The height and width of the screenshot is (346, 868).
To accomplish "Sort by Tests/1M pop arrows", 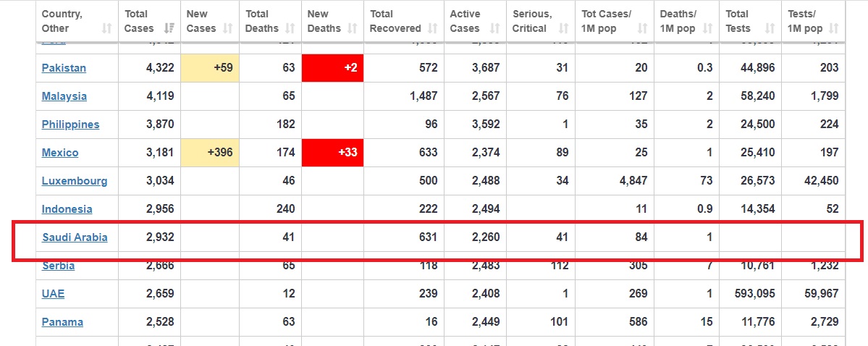I will [834, 28].
